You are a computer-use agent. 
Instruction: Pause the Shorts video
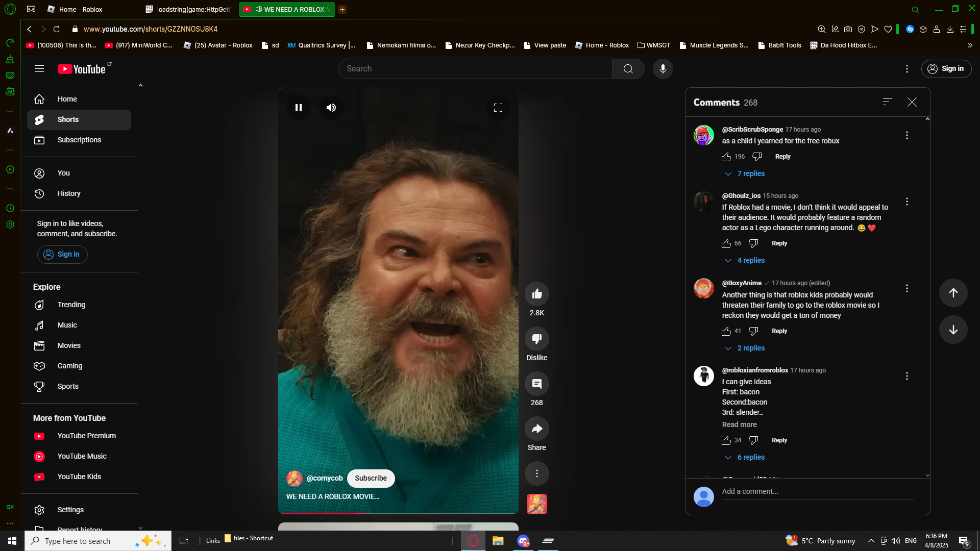pyautogui.click(x=299, y=108)
